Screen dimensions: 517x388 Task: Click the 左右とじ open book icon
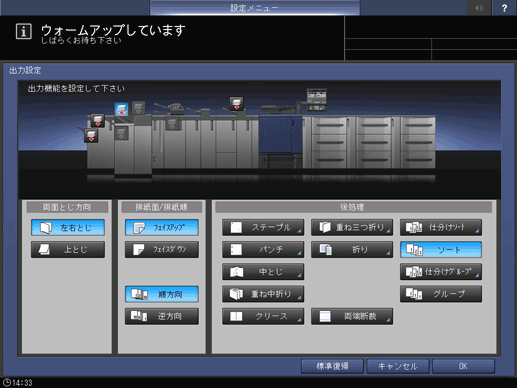(46, 228)
